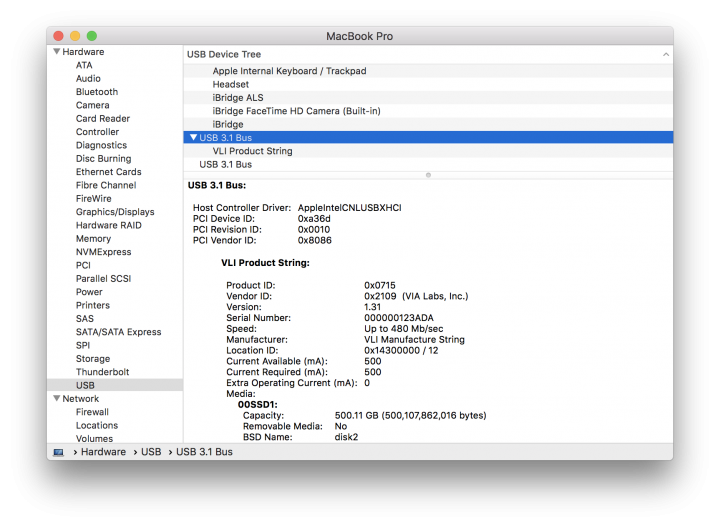Select Disc Burning in the sidebar
This screenshot has width=720, height=527.
(x=103, y=158)
